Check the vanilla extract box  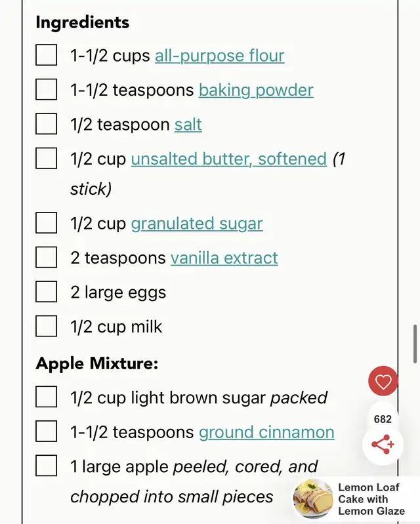coord(46,257)
